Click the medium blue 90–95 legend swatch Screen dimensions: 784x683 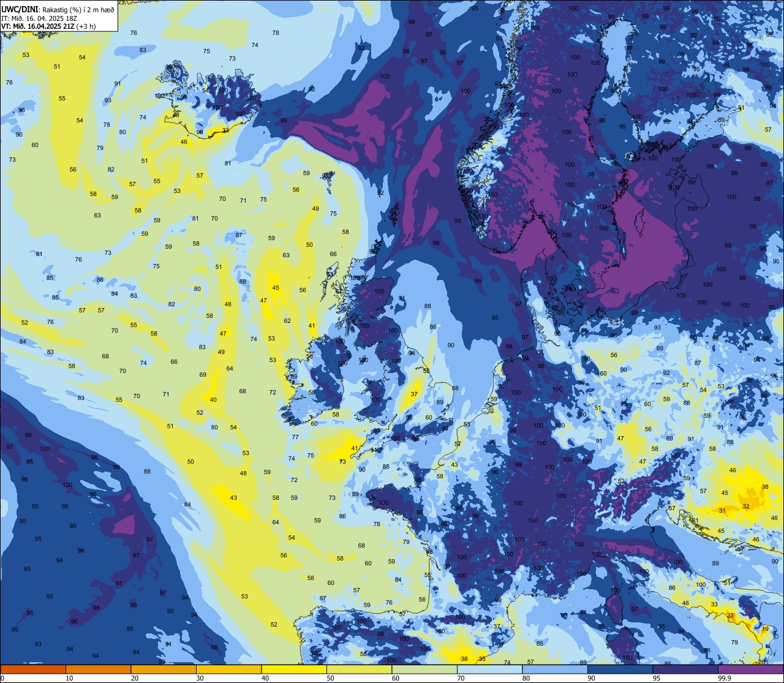[620, 669]
